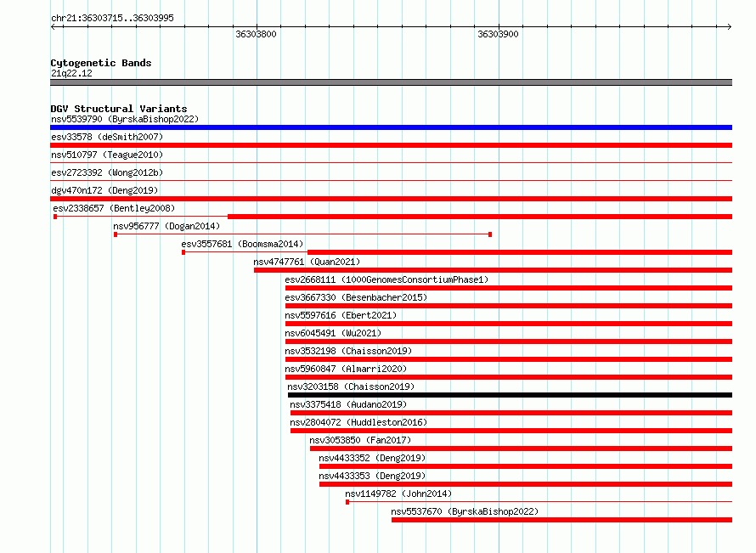Click the nsv3532198 (Chaisson2019) label
This screenshot has width=756, height=553.
[348, 351]
